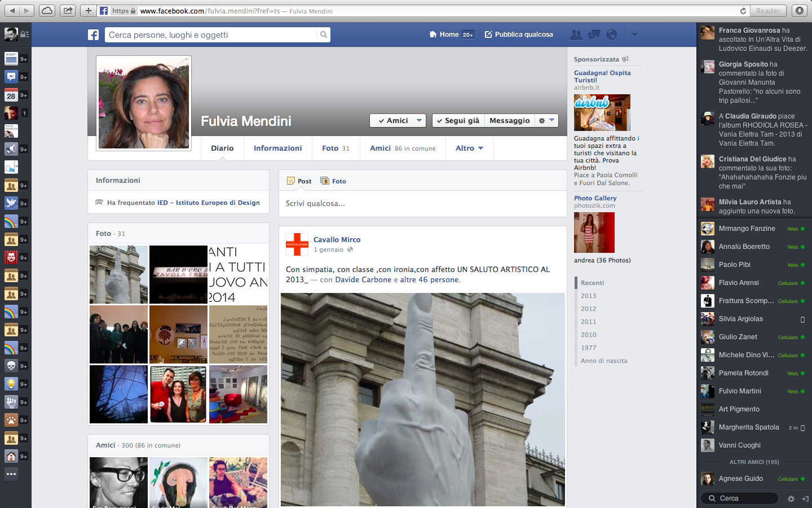The height and width of the screenshot is (508, 812).
Task: Toggle the Segui già follow button
Action: click(x=458, y=121)
